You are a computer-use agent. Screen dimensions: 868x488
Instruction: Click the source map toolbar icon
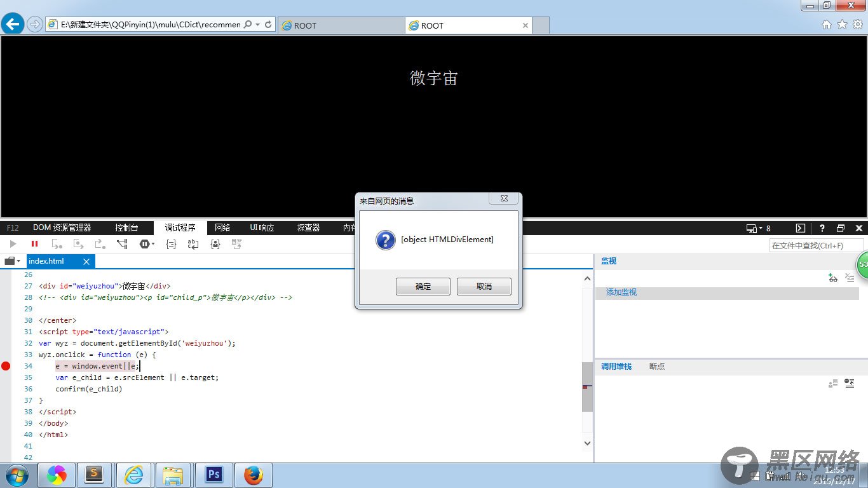click(236, 244)
